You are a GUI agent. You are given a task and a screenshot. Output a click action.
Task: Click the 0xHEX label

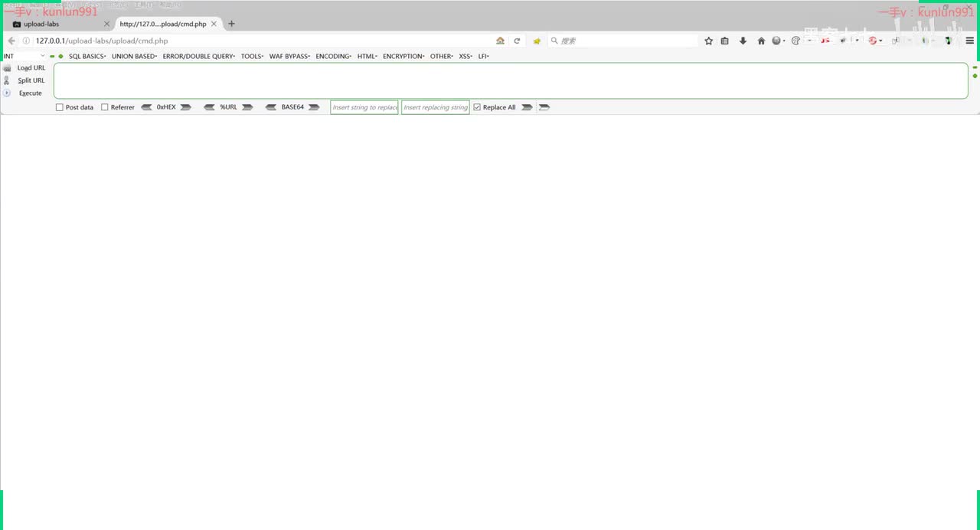pos(166,107)
